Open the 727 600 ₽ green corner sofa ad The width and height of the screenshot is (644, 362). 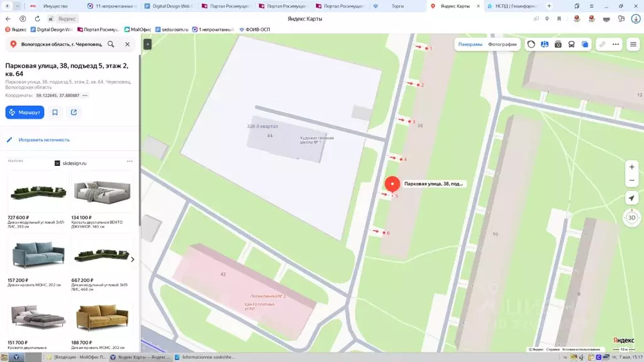point(38,200)
